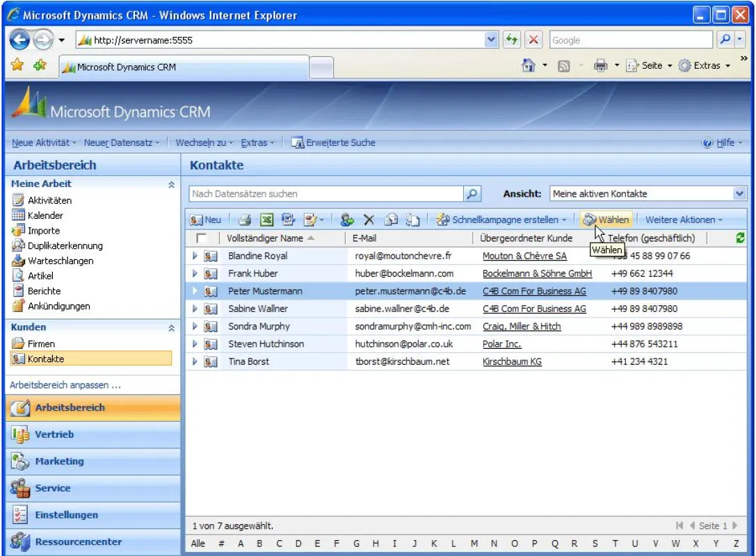The height and width of the screenshot is (556, 756).
Task: Click the send e-mail icon in grid toolbar
Action: pyautogui.click(x=391, y=220)
